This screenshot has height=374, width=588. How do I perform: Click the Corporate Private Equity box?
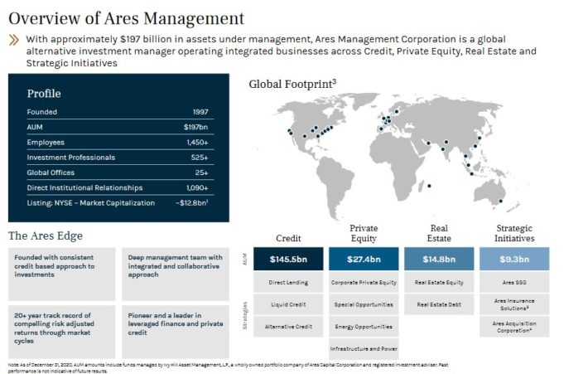(363, 283)
